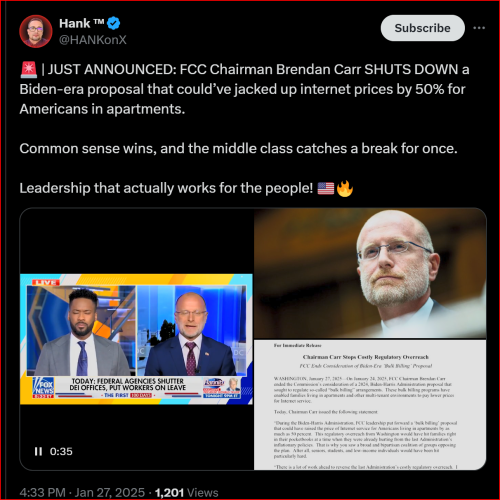The width and height of the screenshot is (500, 500).
Task: Click the fire emoji
Action: (345, 188)
